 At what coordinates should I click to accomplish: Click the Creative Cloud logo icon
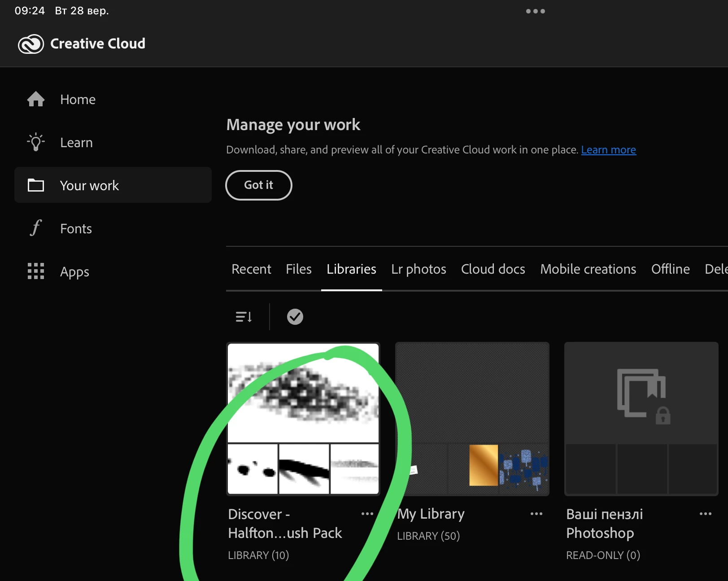click(31, 44)
